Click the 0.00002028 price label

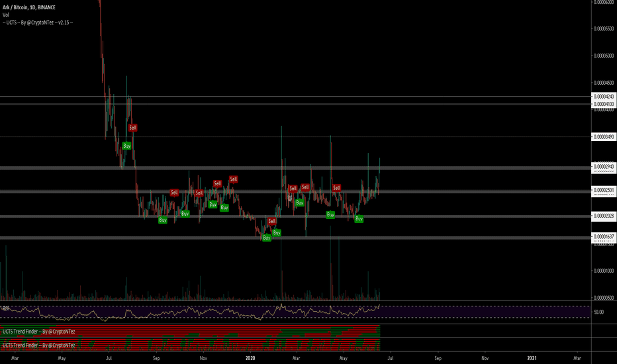(604, 216)
